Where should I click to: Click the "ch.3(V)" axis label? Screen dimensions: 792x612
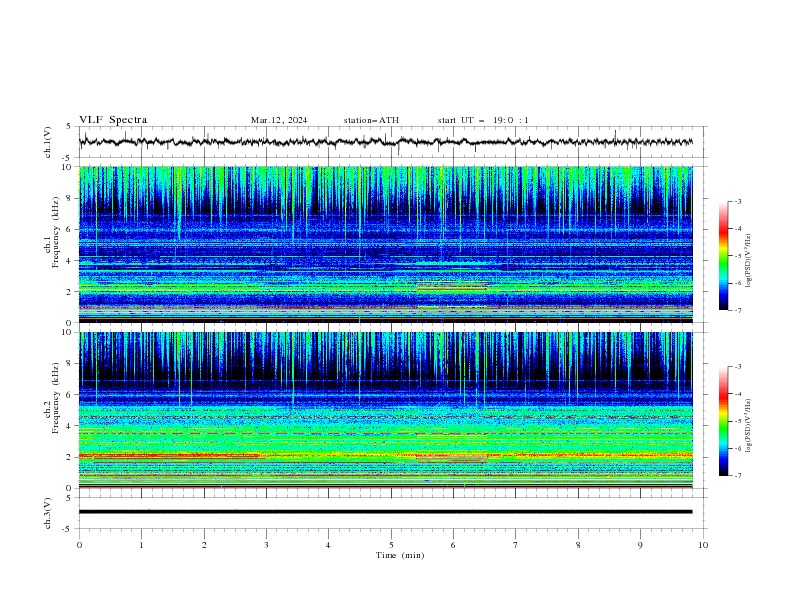click(48, 513)
